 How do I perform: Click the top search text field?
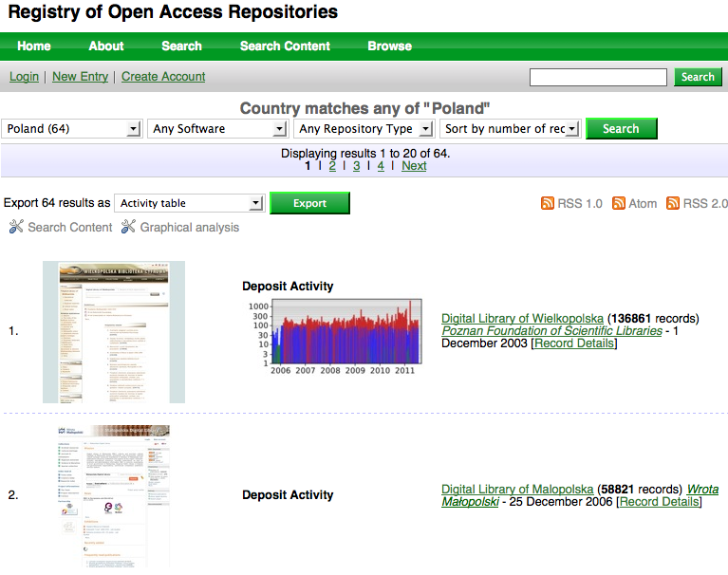(598, 77)
